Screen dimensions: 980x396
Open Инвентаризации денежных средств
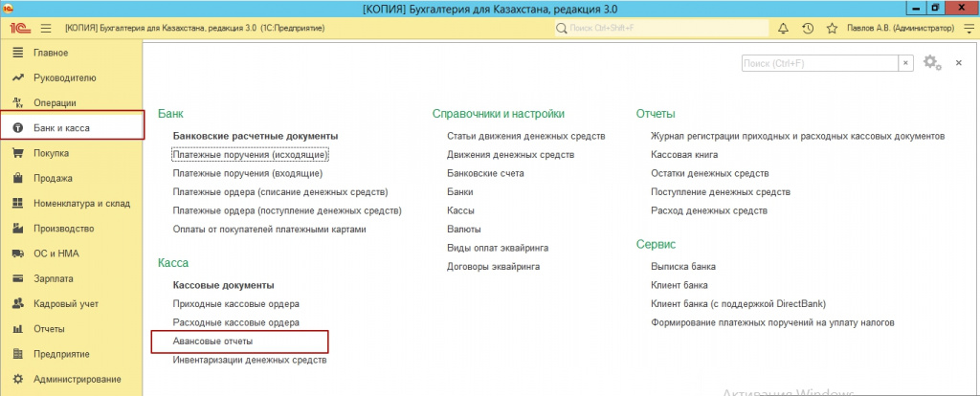250,361
